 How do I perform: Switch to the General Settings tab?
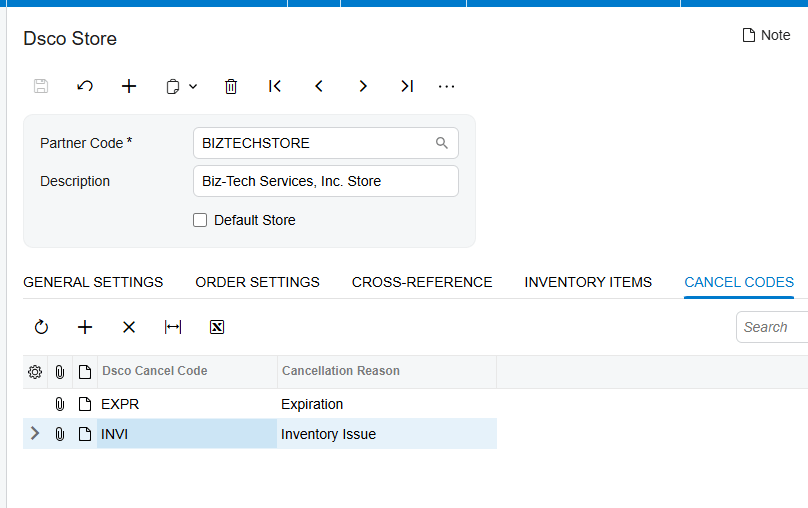(93, 282)
